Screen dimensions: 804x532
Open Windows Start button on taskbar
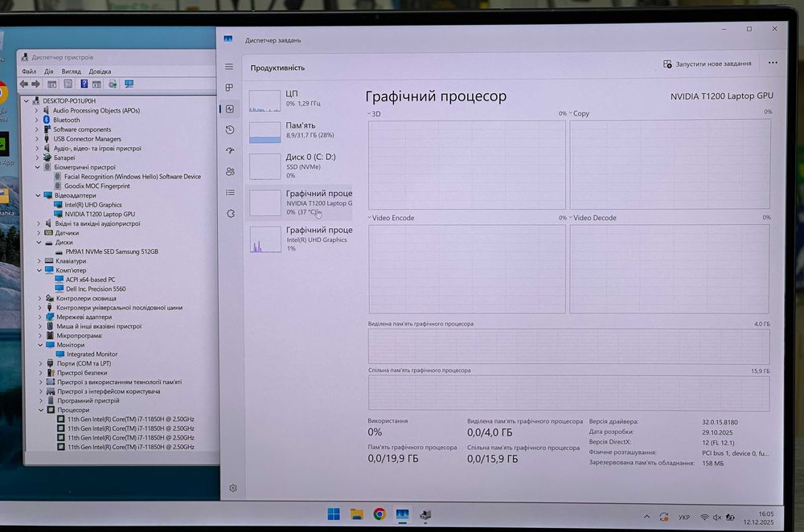(334, 514)
